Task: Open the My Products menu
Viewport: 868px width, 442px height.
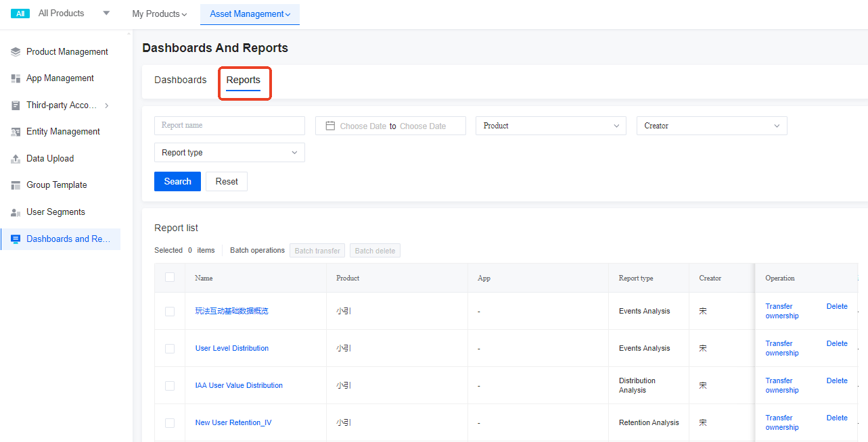Action: pos(159,14)
